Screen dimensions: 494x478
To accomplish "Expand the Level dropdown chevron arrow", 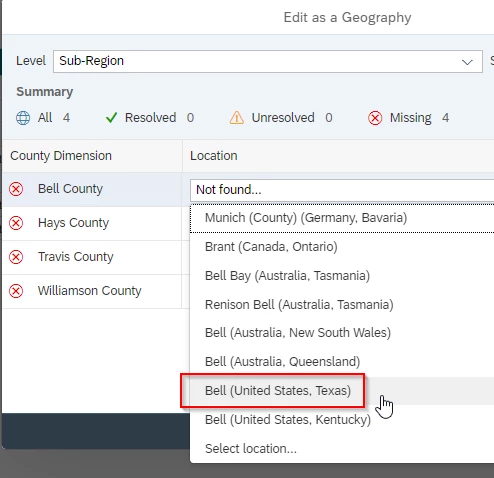I will click(467, 62).
